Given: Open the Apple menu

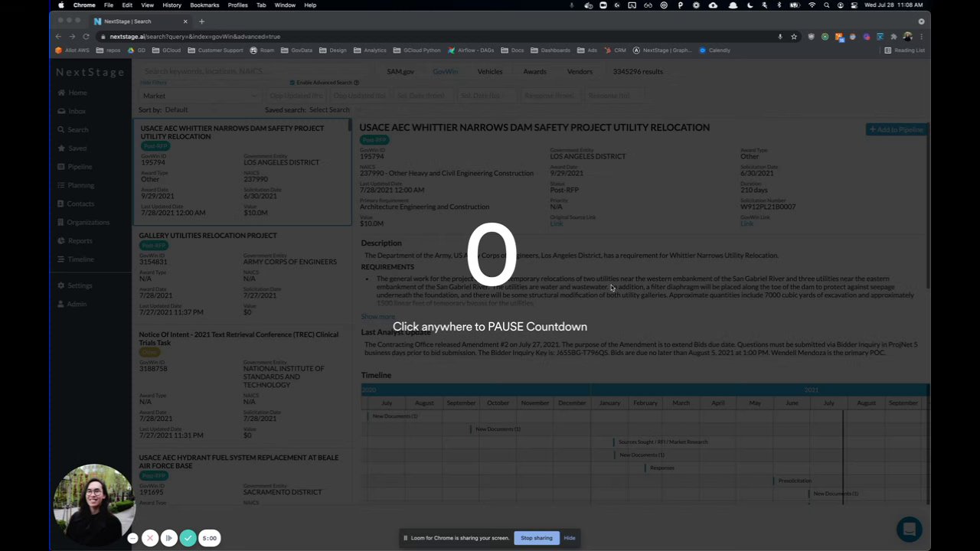Looking at the screenshot, I should pyautogui.click(x=61, y=5).
